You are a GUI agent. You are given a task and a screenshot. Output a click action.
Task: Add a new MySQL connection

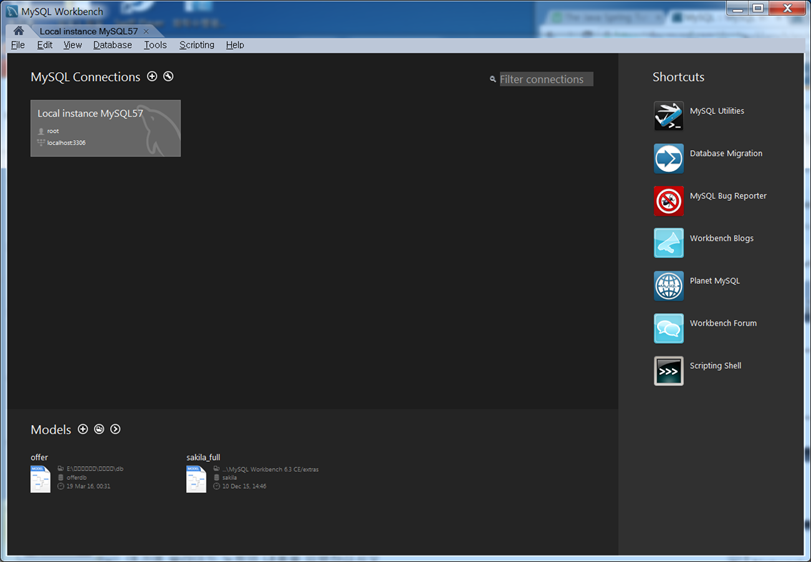152,76
